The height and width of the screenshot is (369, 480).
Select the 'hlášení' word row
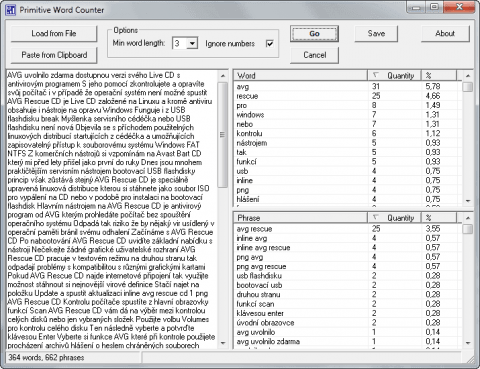coord(348,199)
